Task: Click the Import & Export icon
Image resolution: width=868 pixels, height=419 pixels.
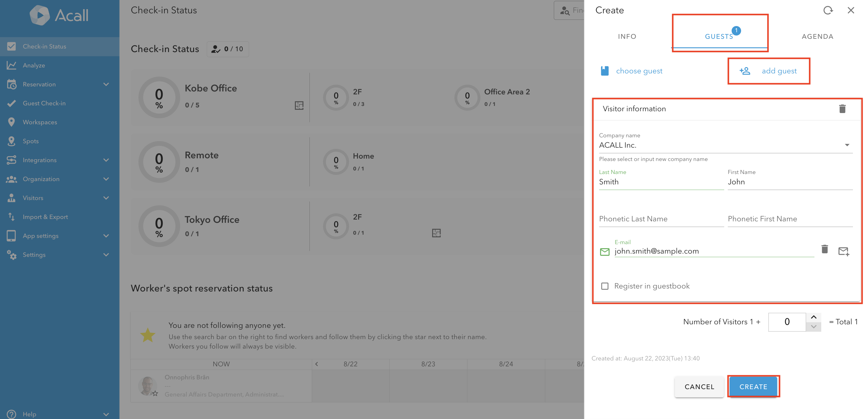Action: point(12,217)
